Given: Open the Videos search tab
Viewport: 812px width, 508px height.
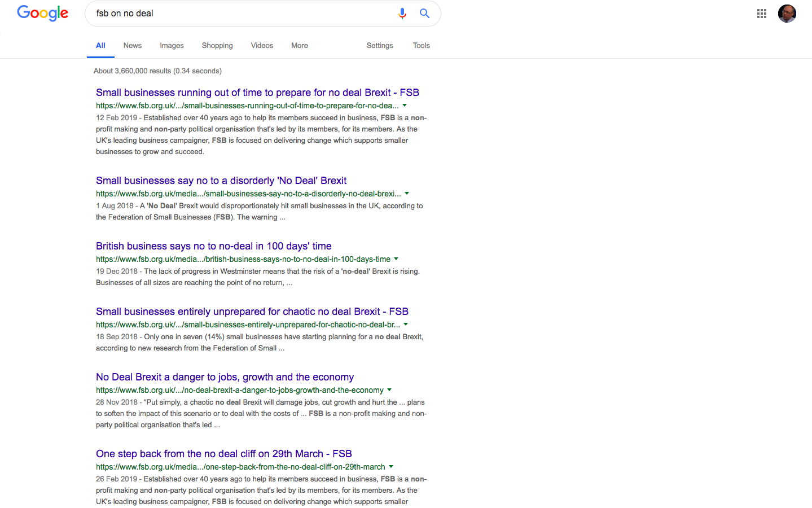Looking at the screenshot, I should [262, 46].
